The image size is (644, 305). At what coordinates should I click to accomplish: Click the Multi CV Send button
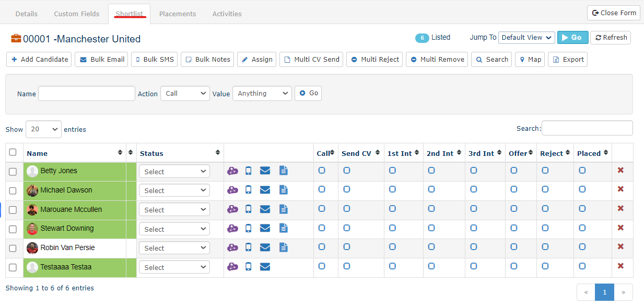point(312,60)
